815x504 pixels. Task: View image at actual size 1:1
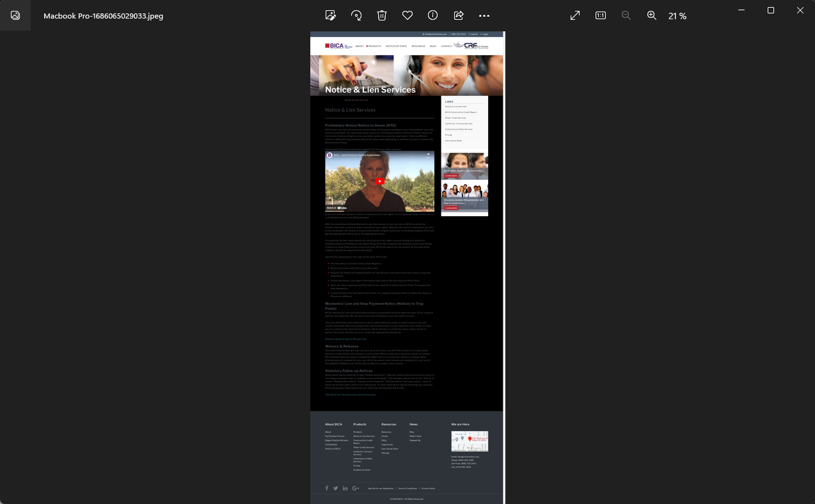[601, 15]
